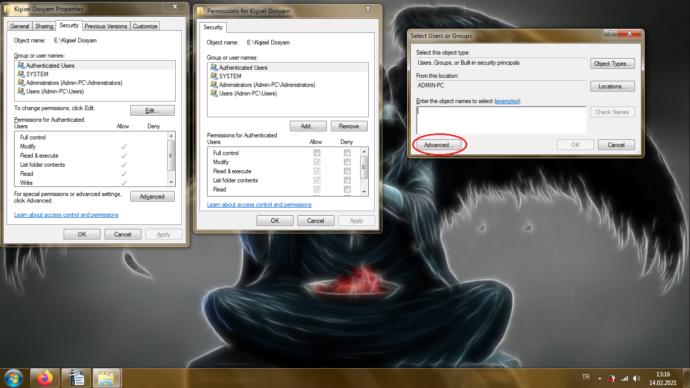Viewport: 690px width, 388px height.
Task: Open access control link in Permissions dialog
Action: click(x=259, y=205)
